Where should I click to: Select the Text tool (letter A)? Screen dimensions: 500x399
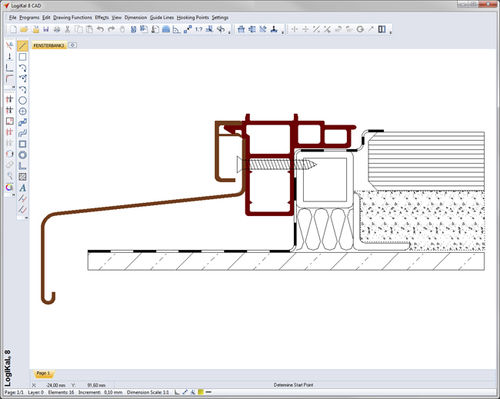pyautogui.click(x=22, y=188)
